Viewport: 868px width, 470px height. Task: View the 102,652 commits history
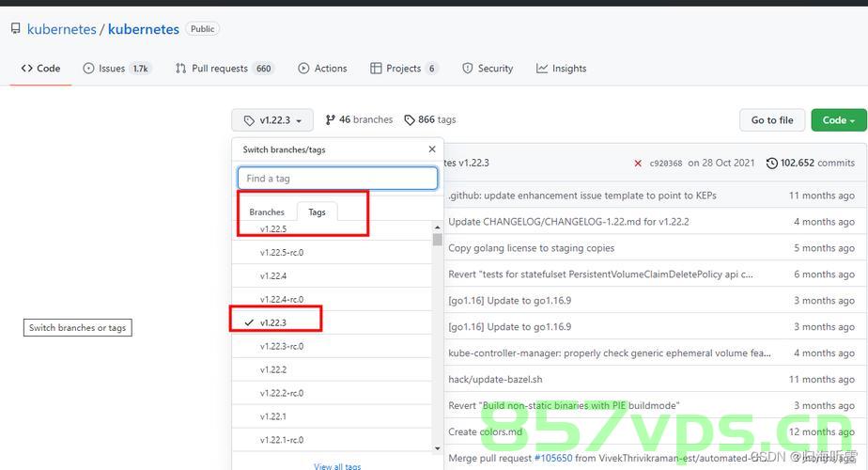click(x=811, y=163)
